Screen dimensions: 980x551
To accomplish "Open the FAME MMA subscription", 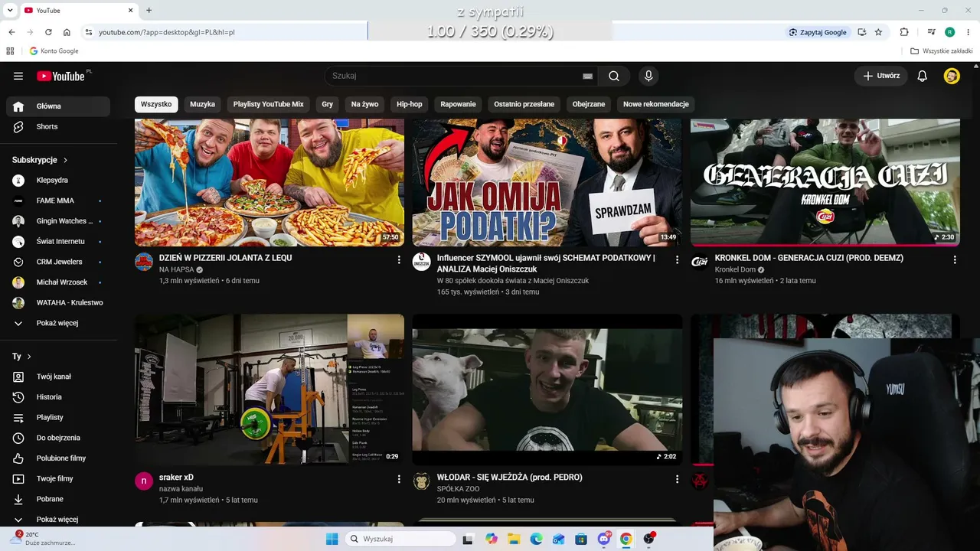I will [x=58, y=201].
